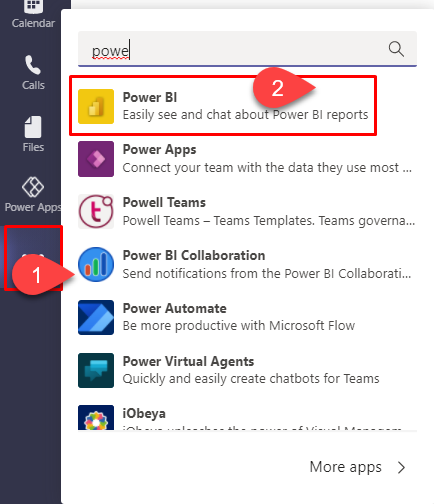Select the Power Automate app icon
The width and height of the screenshot is (434, 504).
pyautogui.click(x=96, y=317)
